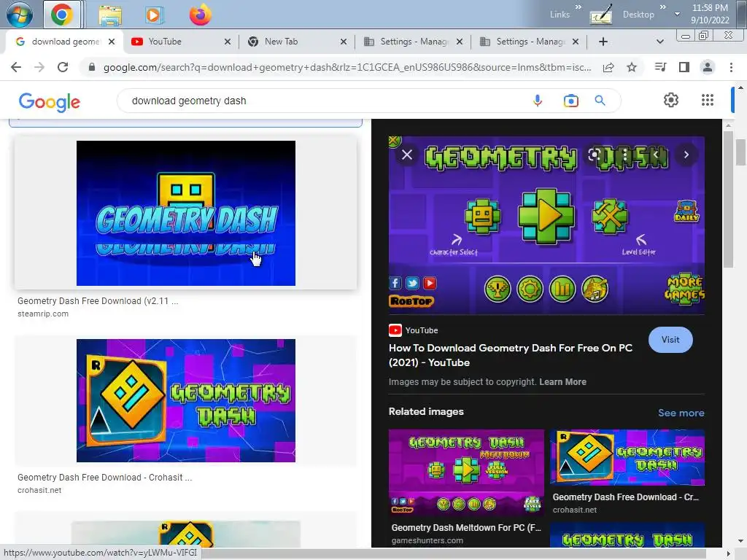Click the Links toolbar label

(560, 15)
